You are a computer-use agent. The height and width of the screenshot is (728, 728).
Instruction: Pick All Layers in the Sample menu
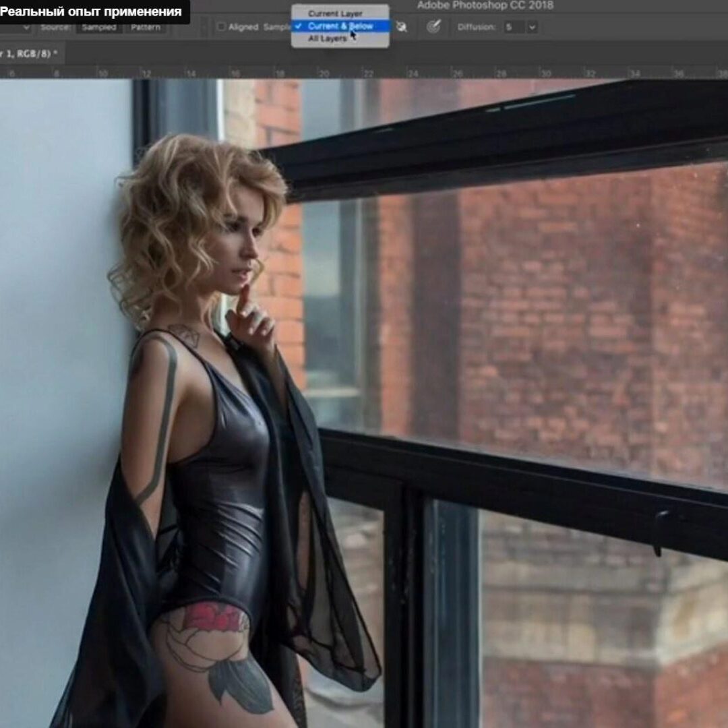click(327, 39)
